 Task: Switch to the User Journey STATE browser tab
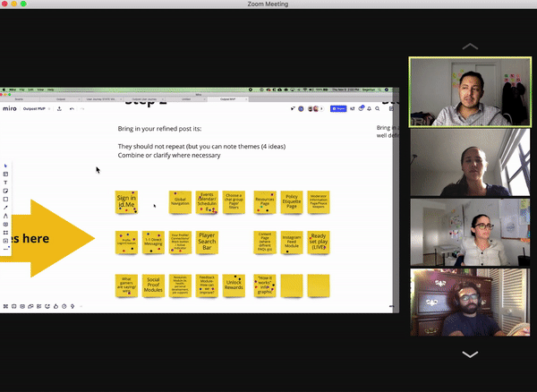(102, 99)
